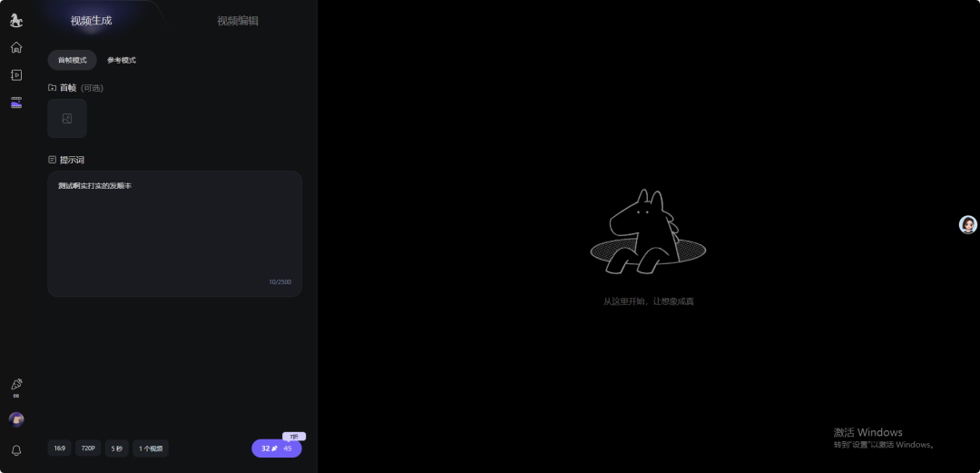Switch to 首帧模式 mode

(73, 60)
